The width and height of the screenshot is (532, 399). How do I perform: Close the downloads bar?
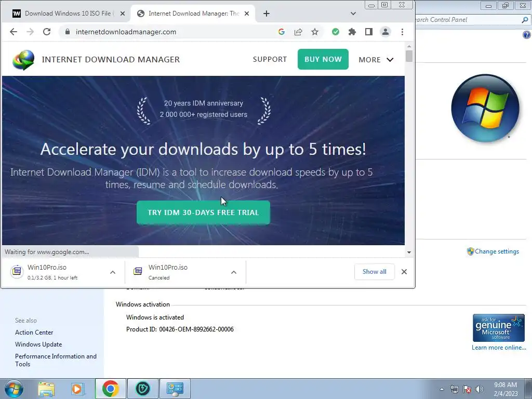(x=404, y=272)
